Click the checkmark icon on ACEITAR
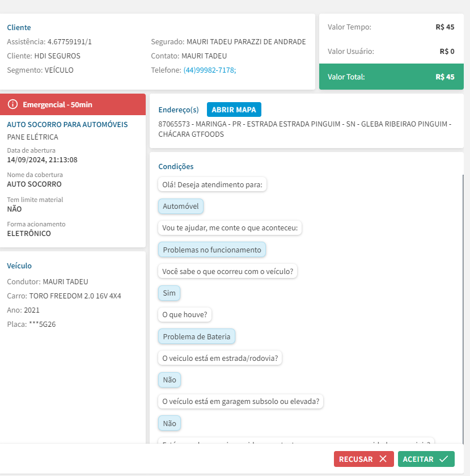The height and width of the screenshot is (476, 470). 443,459
